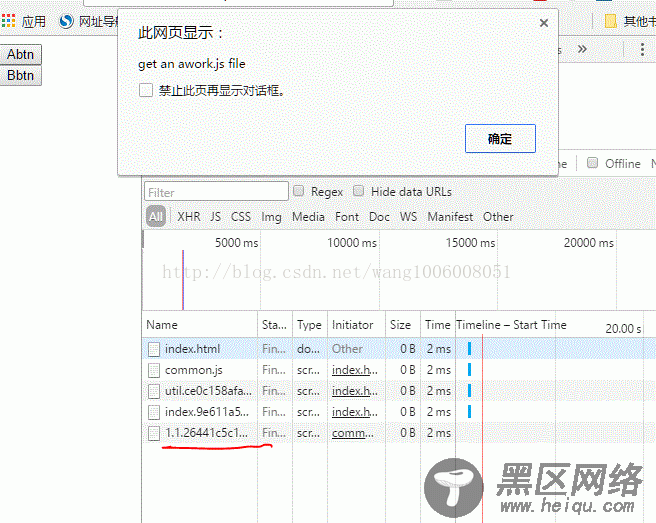Select the Manifest filter
The height and width of the screenshot is (523, 656).
[450, 217]
